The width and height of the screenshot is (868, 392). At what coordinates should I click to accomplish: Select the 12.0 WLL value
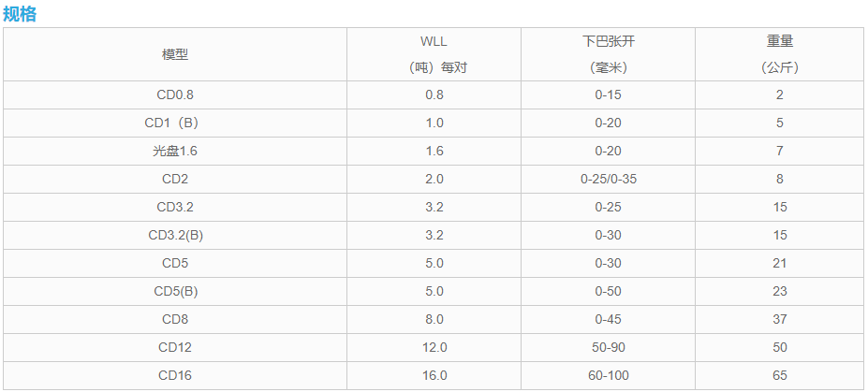[434, 347]
